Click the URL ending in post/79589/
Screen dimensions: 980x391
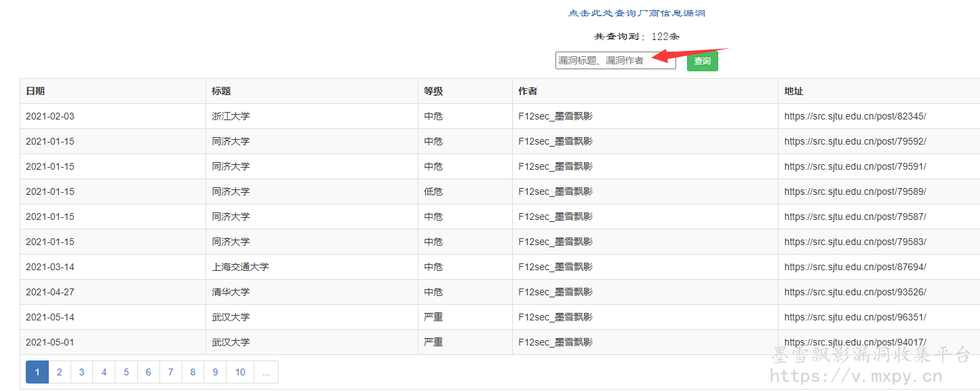tap(855, 191)
